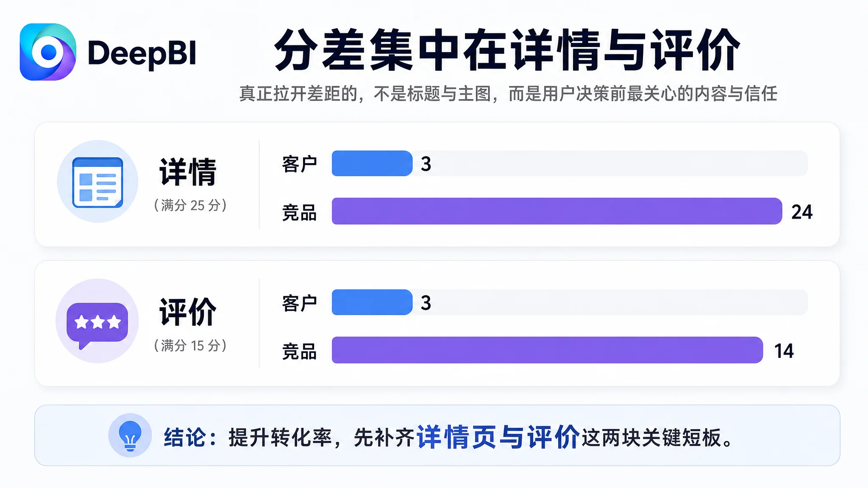The width and height of the screenshot is (868, 488).
Task: Click the 详情 document page icon
Action: click(x=97, y=182)
